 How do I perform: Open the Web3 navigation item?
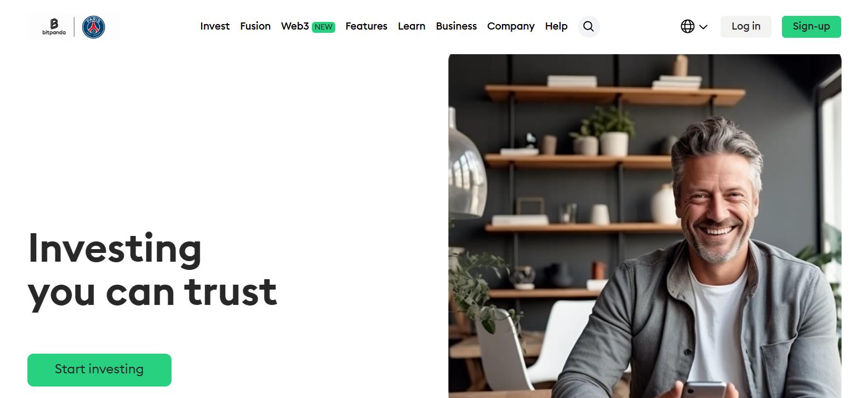(295, 26)
